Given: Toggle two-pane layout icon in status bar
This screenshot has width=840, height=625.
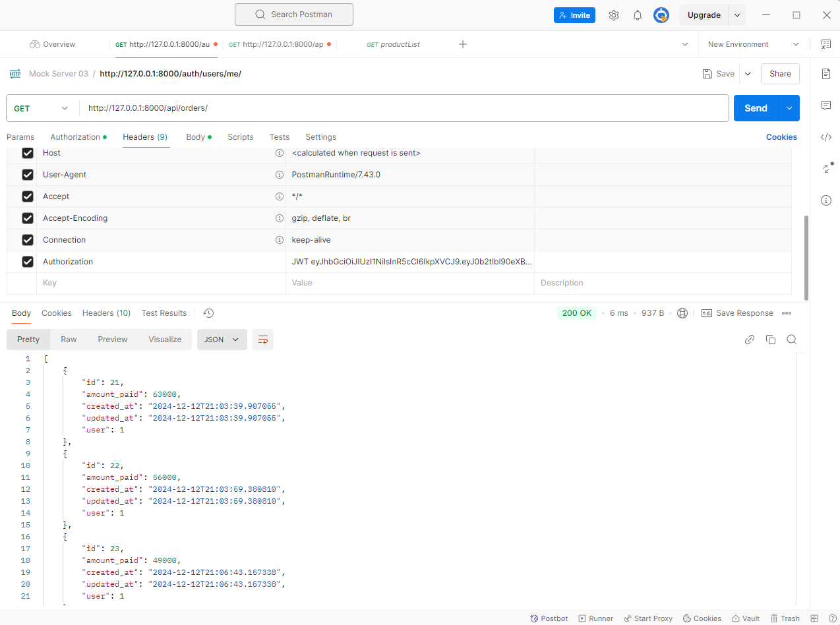Looking at the screenshot, I should 814,618.
